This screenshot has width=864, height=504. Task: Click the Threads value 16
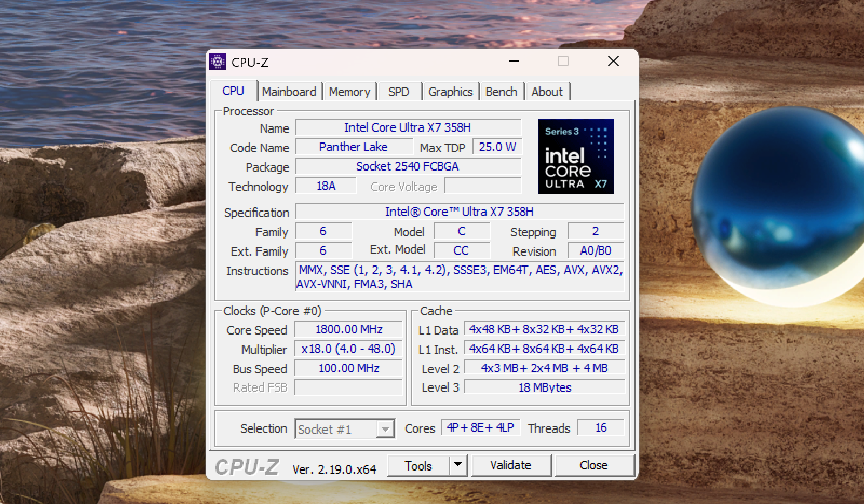(x=601, y=427)
